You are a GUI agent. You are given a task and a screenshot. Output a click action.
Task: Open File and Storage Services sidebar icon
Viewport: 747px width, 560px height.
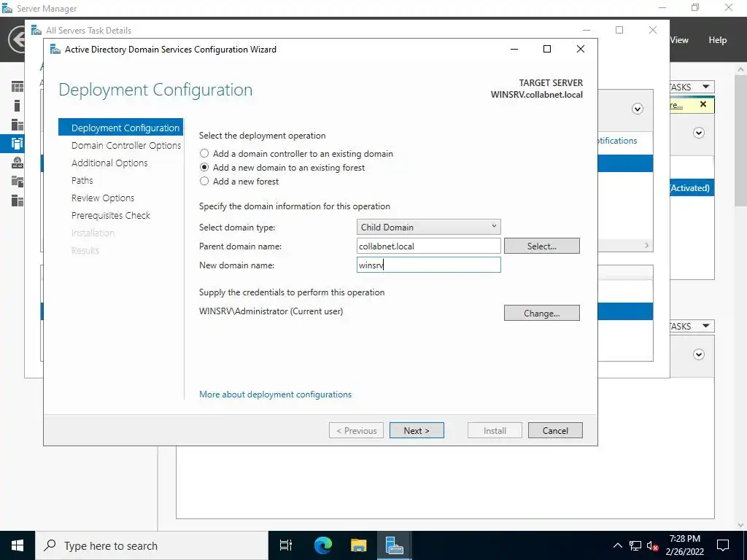click(x=18, y=182)
